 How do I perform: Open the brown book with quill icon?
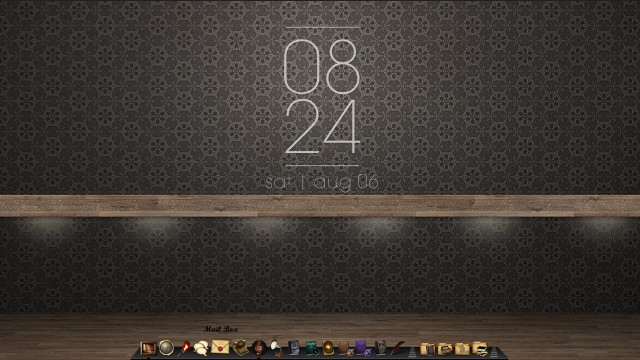346,349
